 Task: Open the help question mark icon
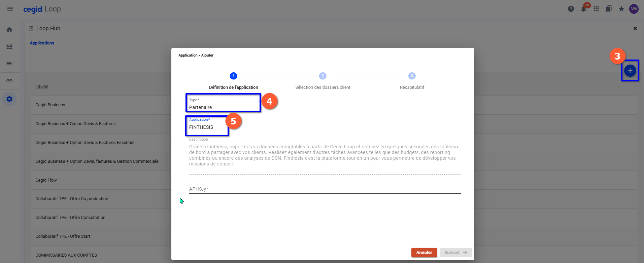click(571, 9)
